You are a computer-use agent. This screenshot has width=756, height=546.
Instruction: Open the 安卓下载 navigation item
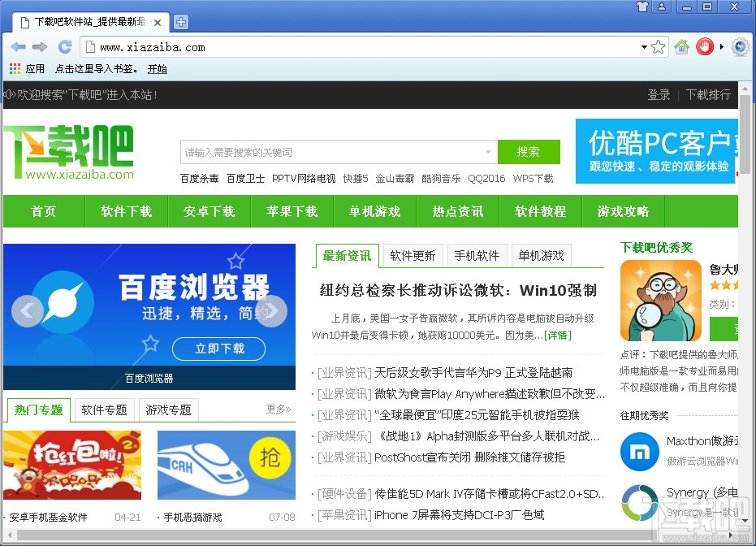[x=210, y=211]
